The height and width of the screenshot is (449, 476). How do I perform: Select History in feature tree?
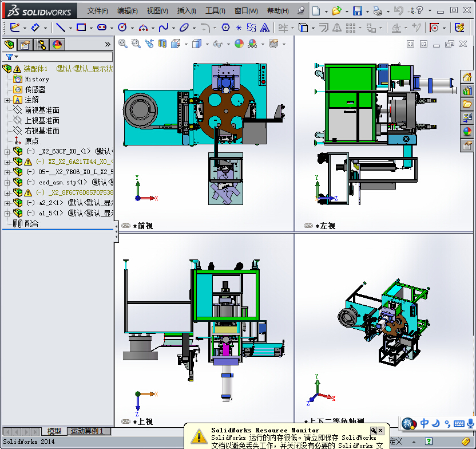pos(37,79)
